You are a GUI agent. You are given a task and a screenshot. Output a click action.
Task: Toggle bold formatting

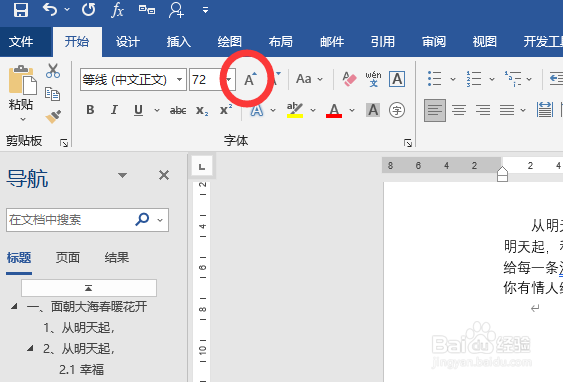point(90,110)
